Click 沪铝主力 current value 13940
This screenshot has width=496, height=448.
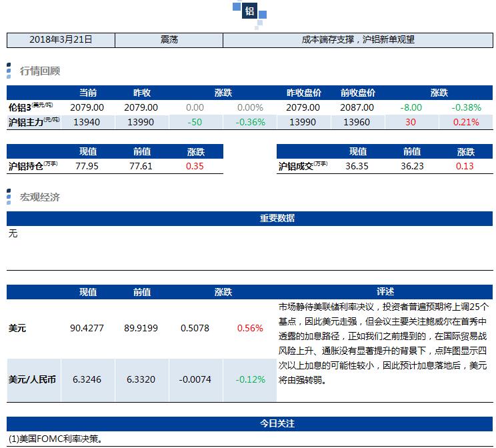(87, 122)
